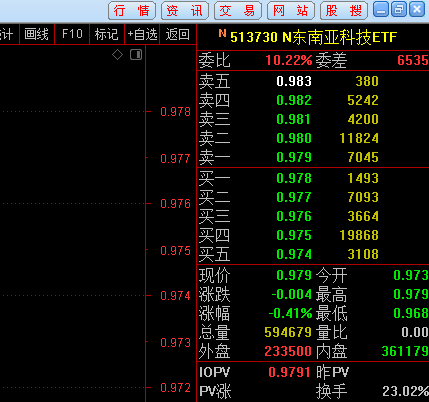Viewport: 429px width, 402px height.
Task: Click 买四 volume 19868
Action: pyautogui.click(x=359, y=235)
